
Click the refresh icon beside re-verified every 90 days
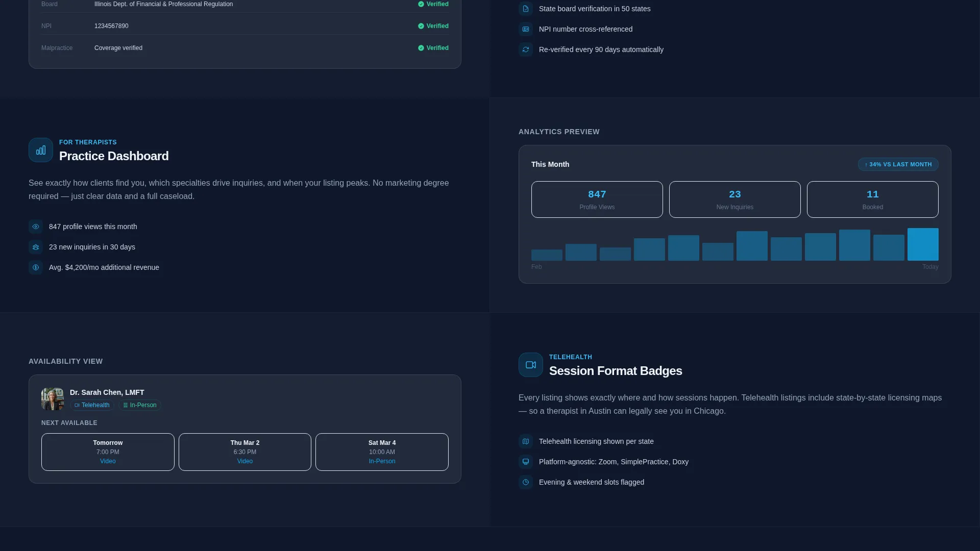point(526,49)
